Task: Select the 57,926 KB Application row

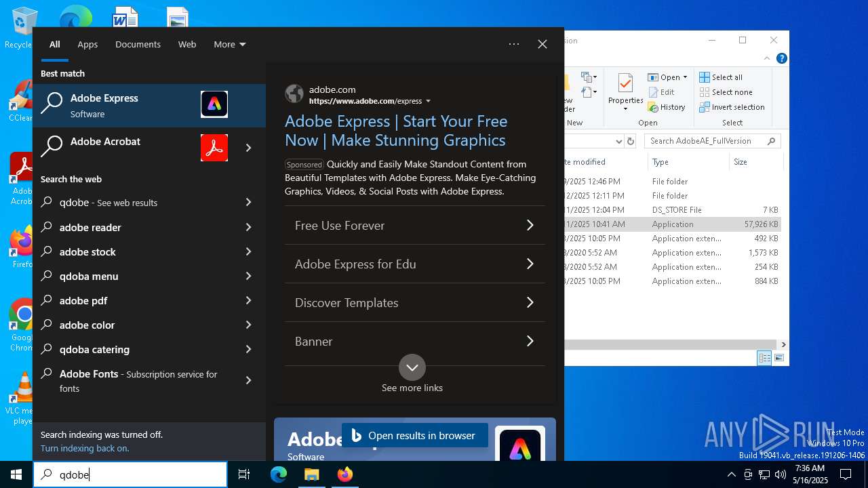Action: pos(673,224)
